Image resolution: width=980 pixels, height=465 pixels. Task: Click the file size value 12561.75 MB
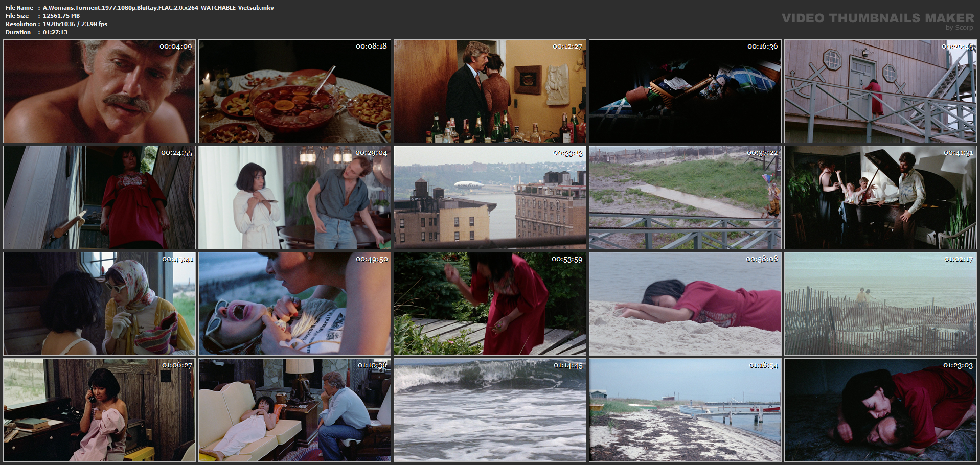61,16
